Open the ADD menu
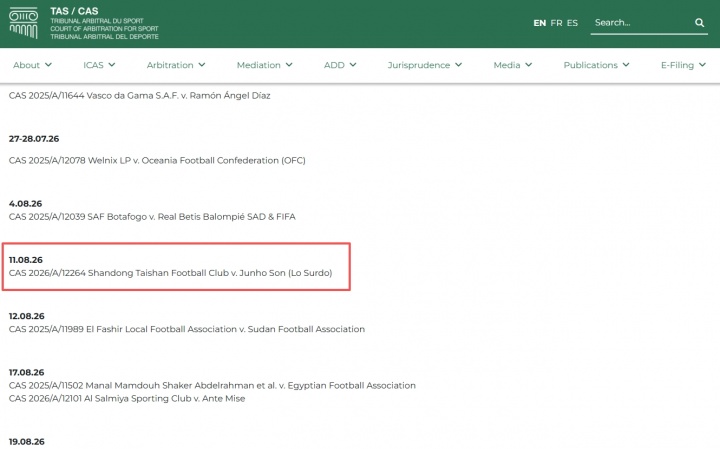Viewport: 720px width, 449px height. [x=340, y=65]
